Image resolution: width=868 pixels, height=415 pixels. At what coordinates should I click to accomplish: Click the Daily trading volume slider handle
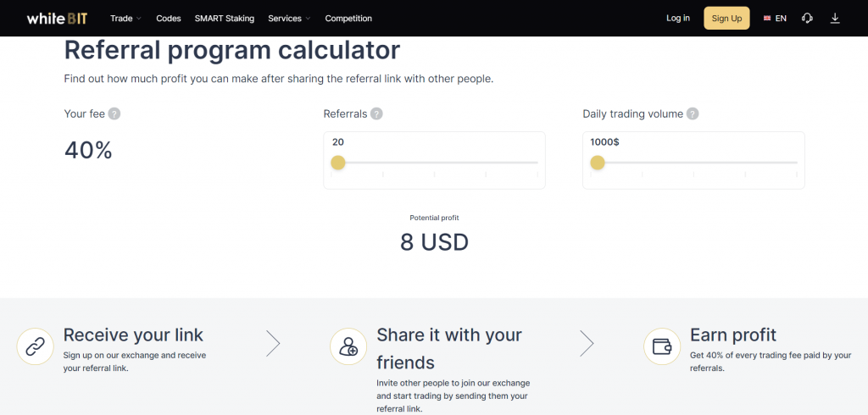[x=598, y=163]
